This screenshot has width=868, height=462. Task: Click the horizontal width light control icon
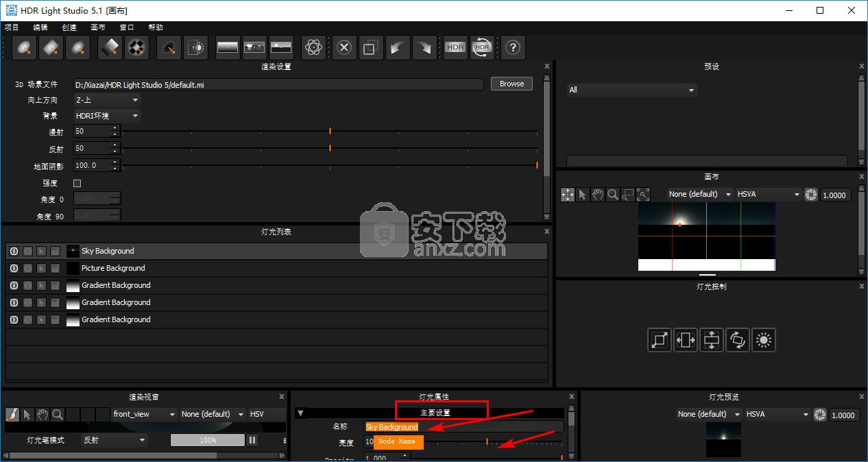(x=686, y=339)
